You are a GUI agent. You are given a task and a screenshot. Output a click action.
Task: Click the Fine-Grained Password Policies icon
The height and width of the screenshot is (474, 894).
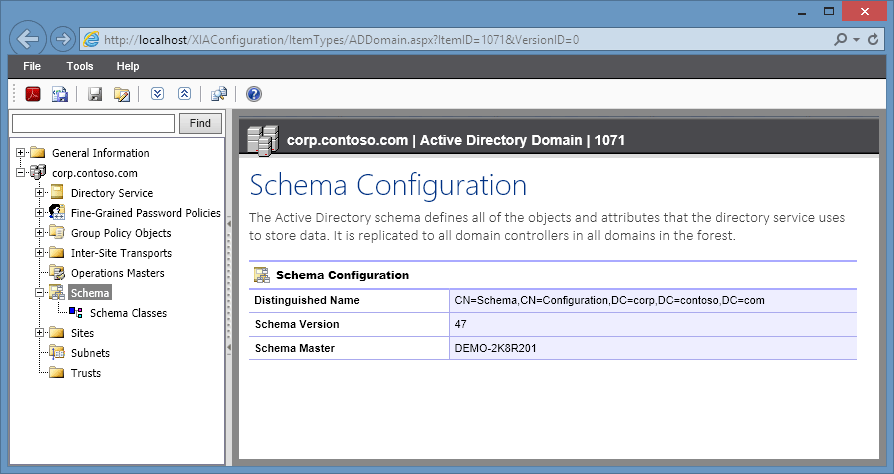(57, 212)
